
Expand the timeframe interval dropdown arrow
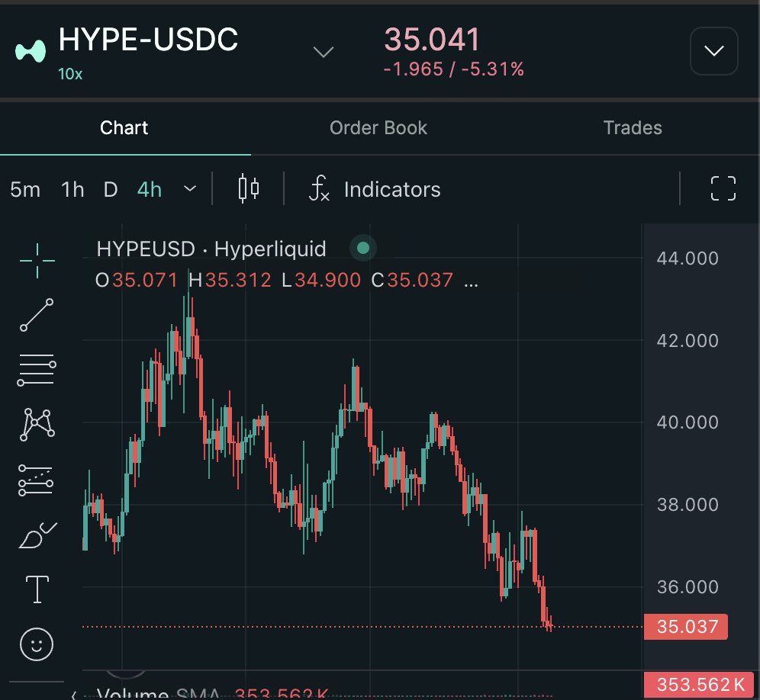click(191, 189)
